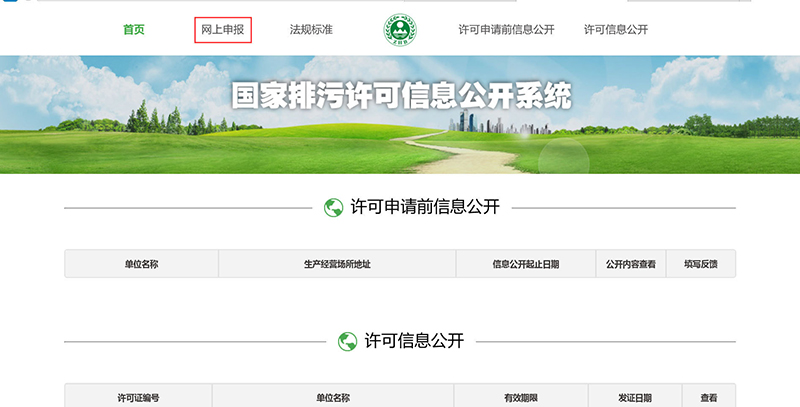Viewport: 800px width, 407px height.
Task: Click the 许可证编号 column header
Action: click(138, 397)
